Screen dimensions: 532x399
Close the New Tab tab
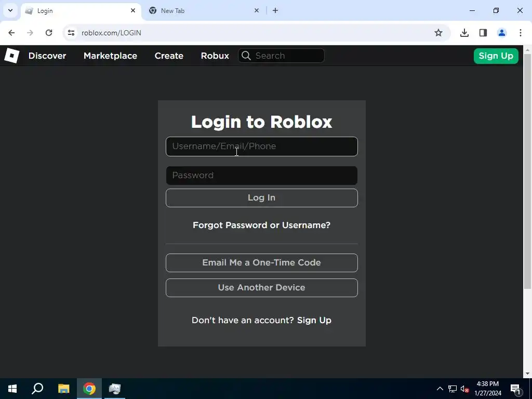(x=257, y=10)
